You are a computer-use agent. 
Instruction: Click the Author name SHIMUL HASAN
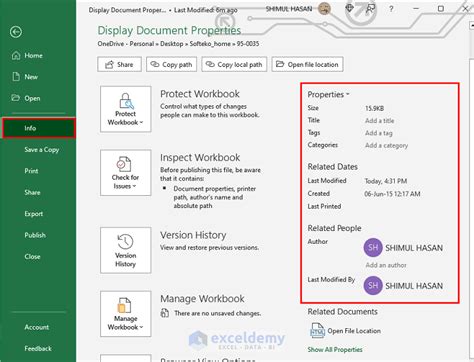[x=414, y=248]
